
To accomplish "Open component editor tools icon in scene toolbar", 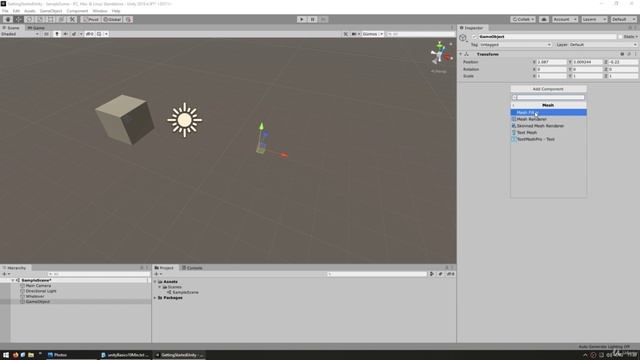I will click(x=345, y=34).
